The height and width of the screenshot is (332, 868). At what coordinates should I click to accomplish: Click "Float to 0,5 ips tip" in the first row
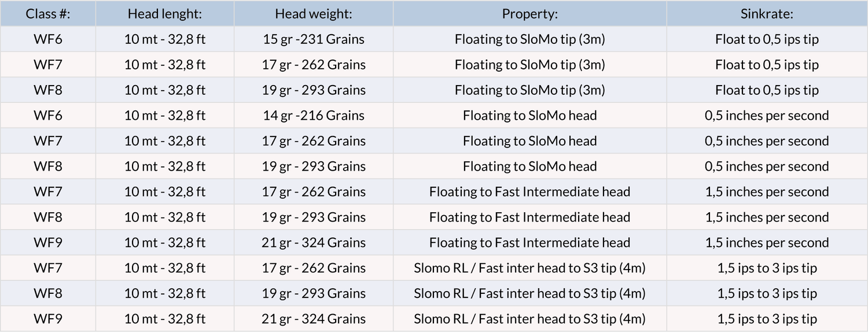pyautogui.click(x=767, y=39)
